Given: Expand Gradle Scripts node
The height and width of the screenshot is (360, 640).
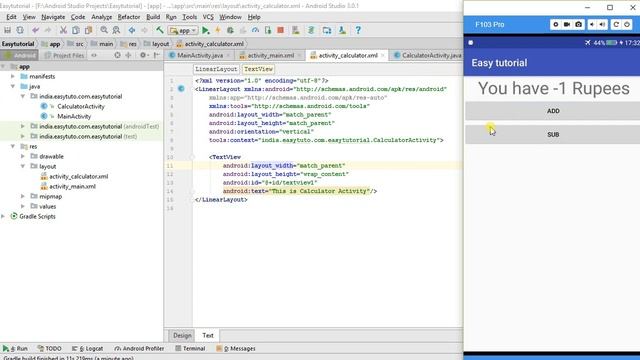Looking at the screenshot, I should pos(3,216).
